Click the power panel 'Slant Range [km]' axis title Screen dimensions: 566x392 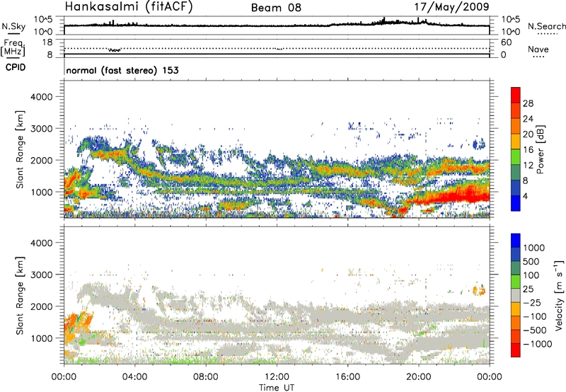[x=20, y=149]
